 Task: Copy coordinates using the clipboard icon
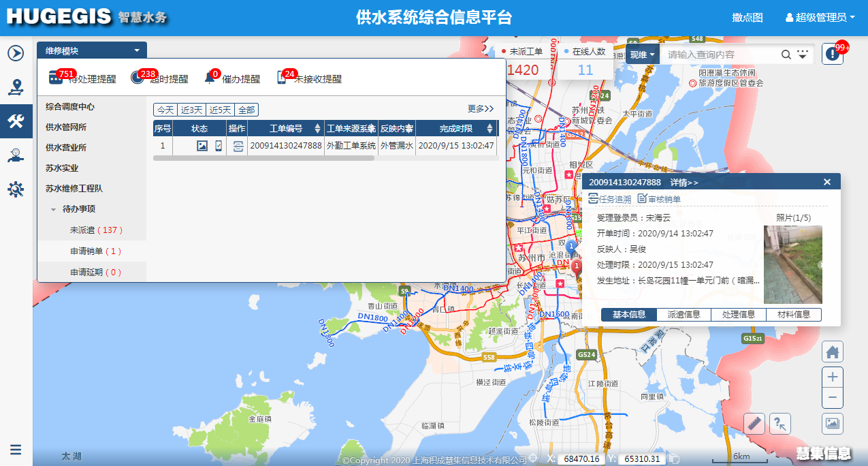(674, 459)
